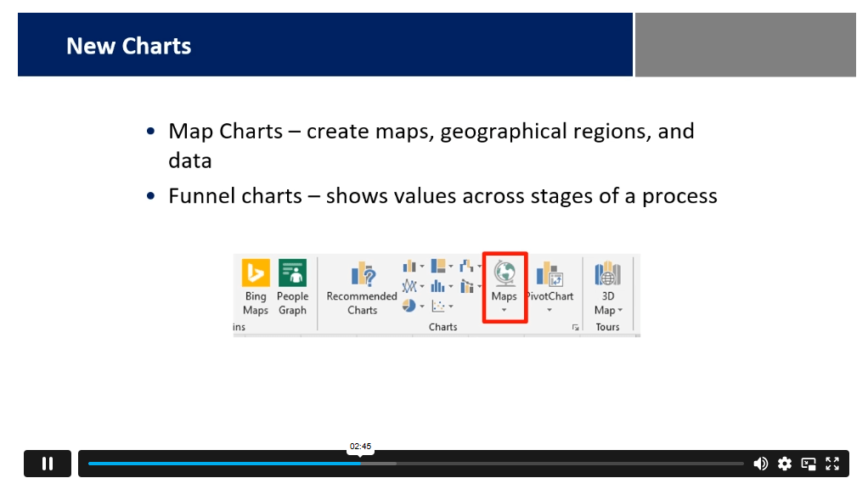868x495 pixels.
Task: Expand the Maps dropdown arrow
Action: (x=504, y=310)
